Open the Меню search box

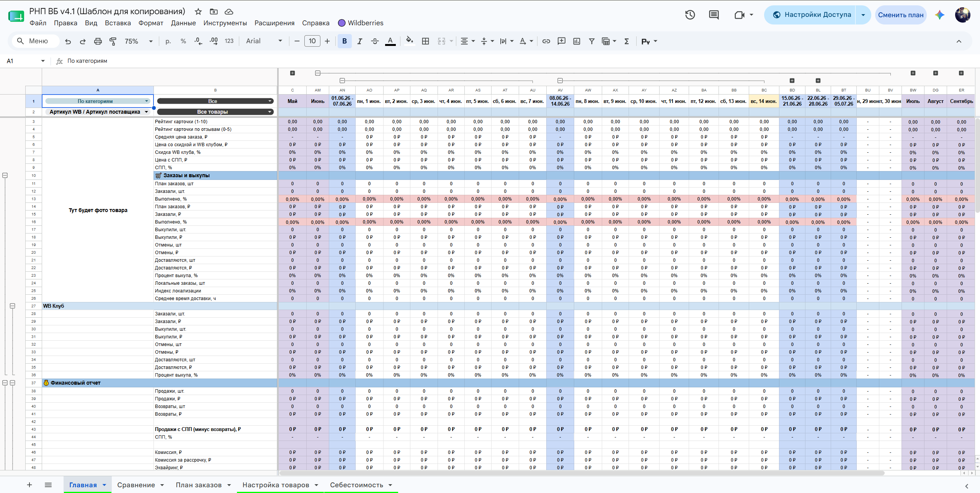[x=35, y=41]
